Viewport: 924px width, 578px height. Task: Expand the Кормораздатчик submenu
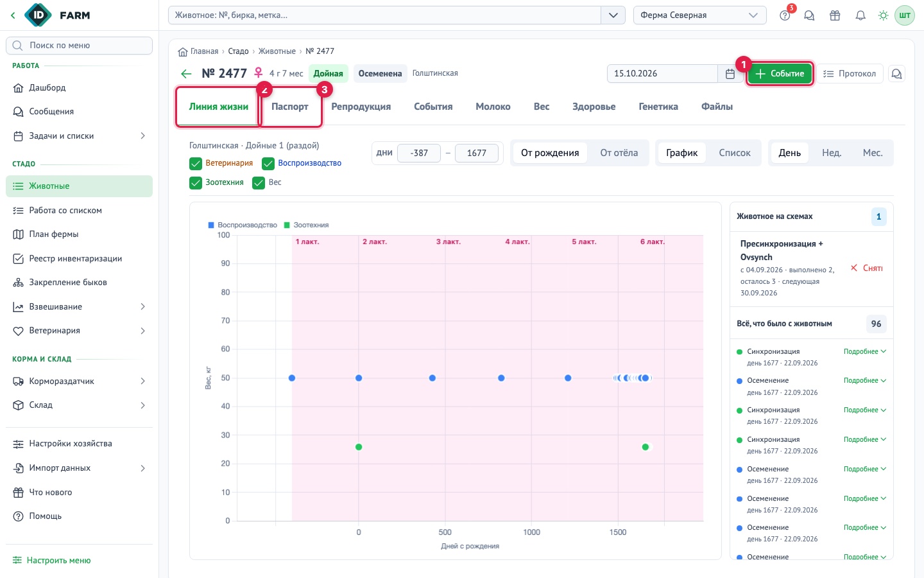pos(142,381)
